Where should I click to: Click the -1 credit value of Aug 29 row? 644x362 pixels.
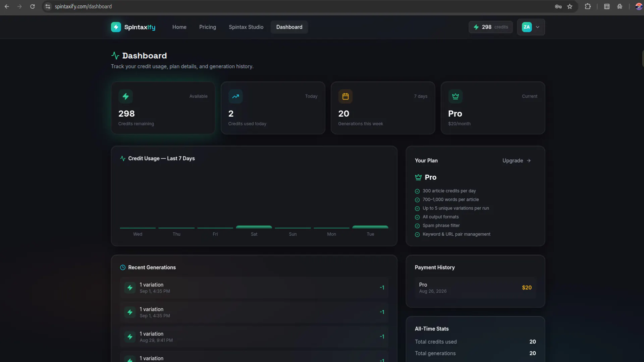click(382, 337)
